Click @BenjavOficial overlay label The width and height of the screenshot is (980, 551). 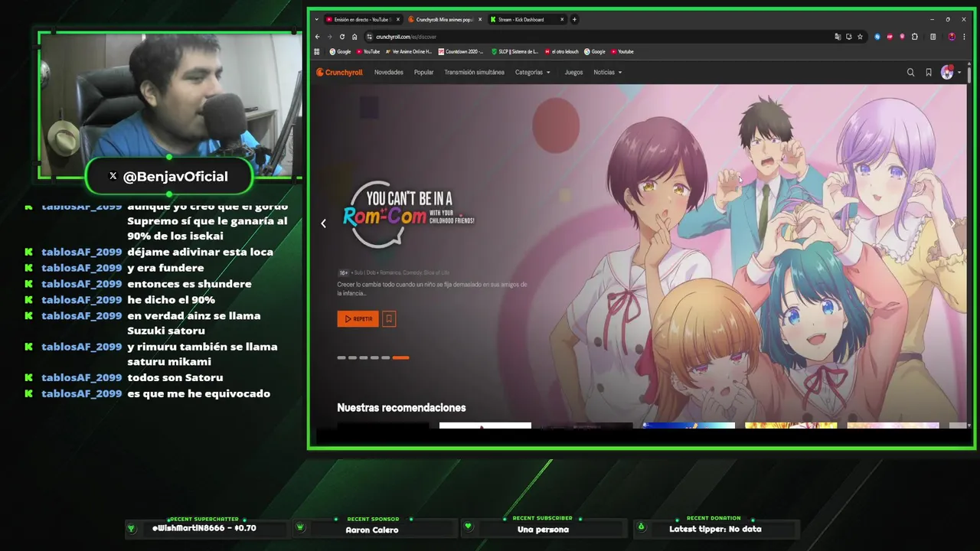click(168, 176)
